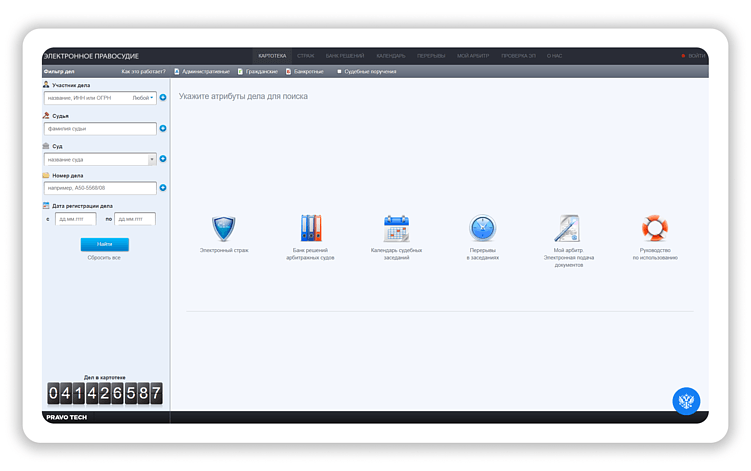Click the Укажите атрибуты дела для поиска text
The width and height of the screenshot is (751, 471).
(x=243, y=96)
